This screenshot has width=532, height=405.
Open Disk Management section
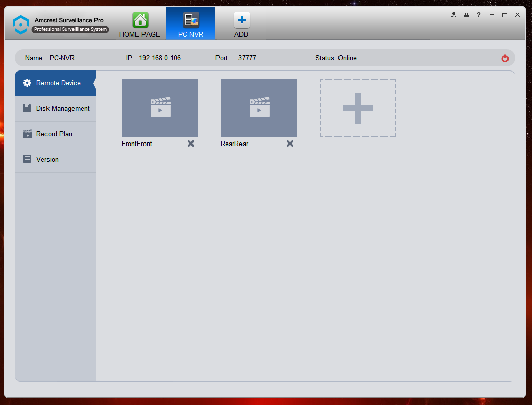pyautogui.click(x=56, y=109)
